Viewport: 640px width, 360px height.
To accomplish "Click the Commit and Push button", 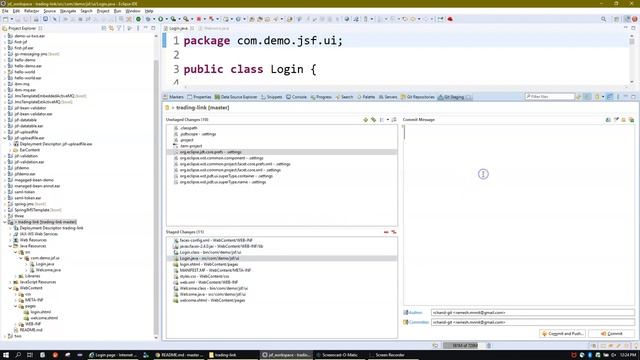I will (562, 333).
